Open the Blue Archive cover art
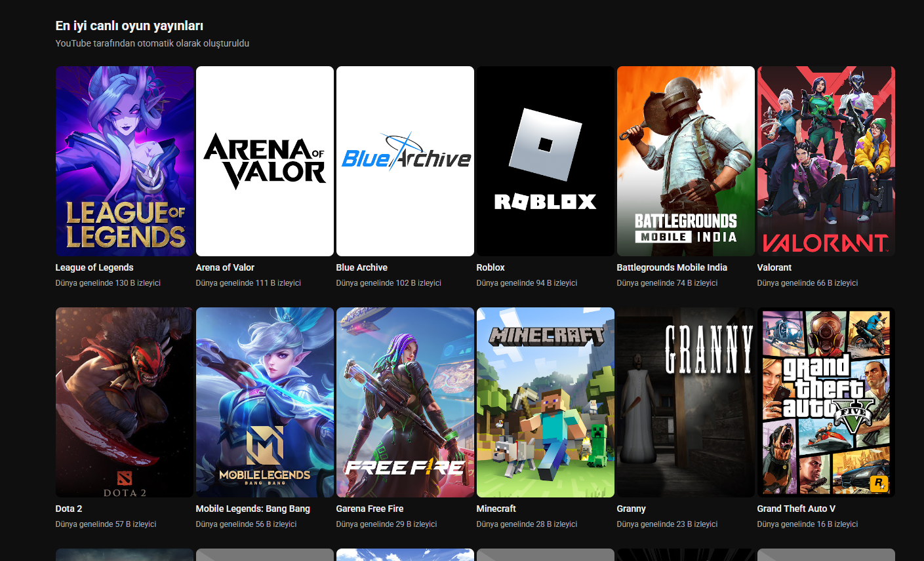Screen dimensions: 924x561 click(405, 161)
